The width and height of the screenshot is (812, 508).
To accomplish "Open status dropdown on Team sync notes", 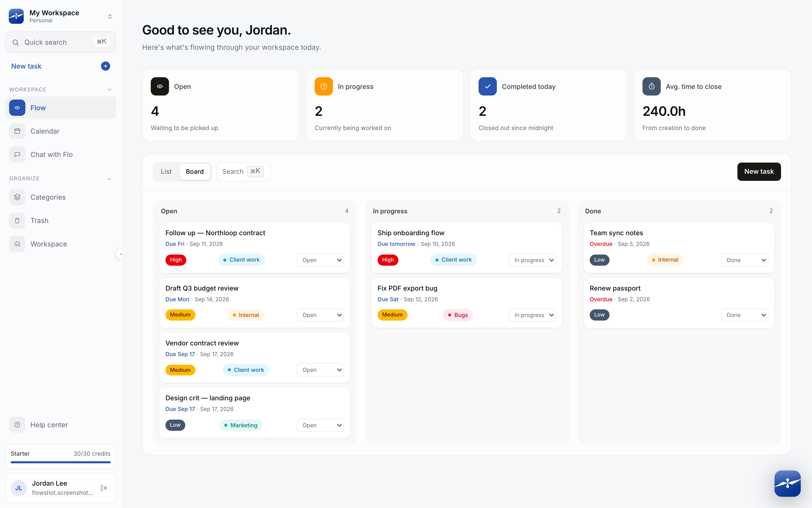I will tap(745, 260).
